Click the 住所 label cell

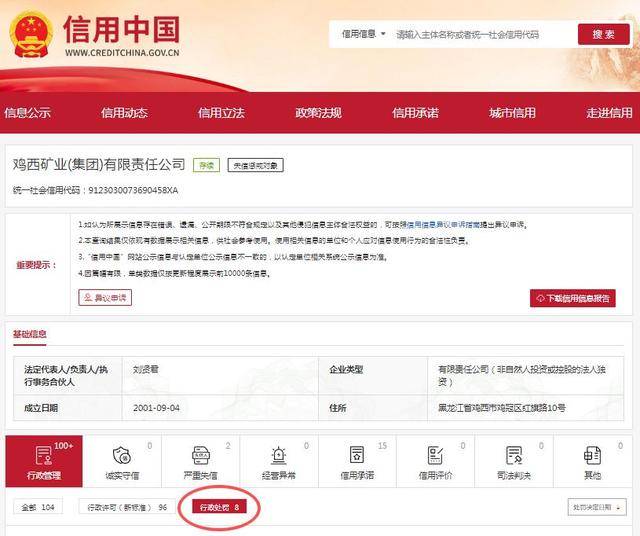pos(373,407)
